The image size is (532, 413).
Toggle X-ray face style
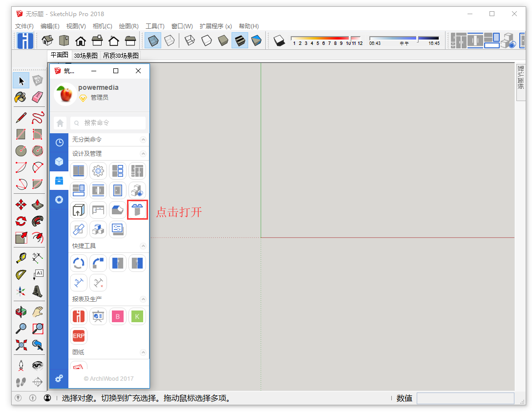point(153,40)
